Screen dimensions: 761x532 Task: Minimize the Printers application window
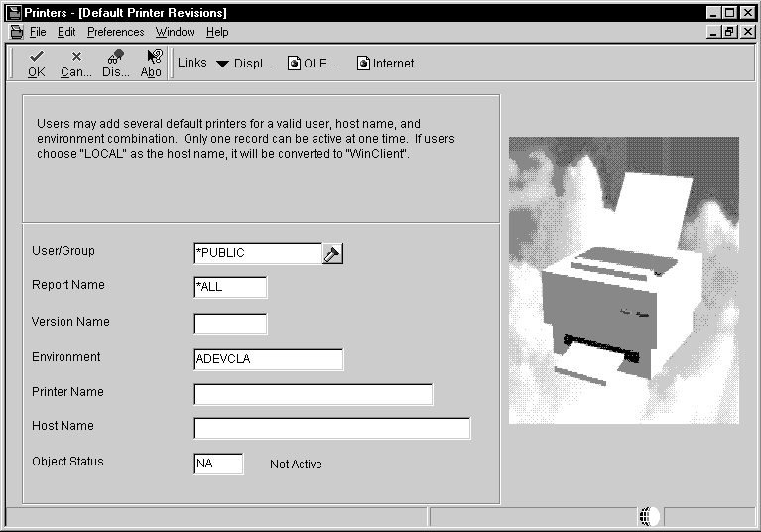click(x=713, y=13)
